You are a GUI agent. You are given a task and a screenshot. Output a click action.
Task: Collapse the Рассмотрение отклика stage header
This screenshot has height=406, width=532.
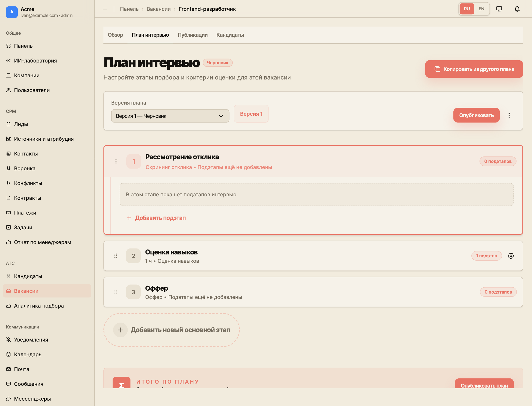point(313,161)
